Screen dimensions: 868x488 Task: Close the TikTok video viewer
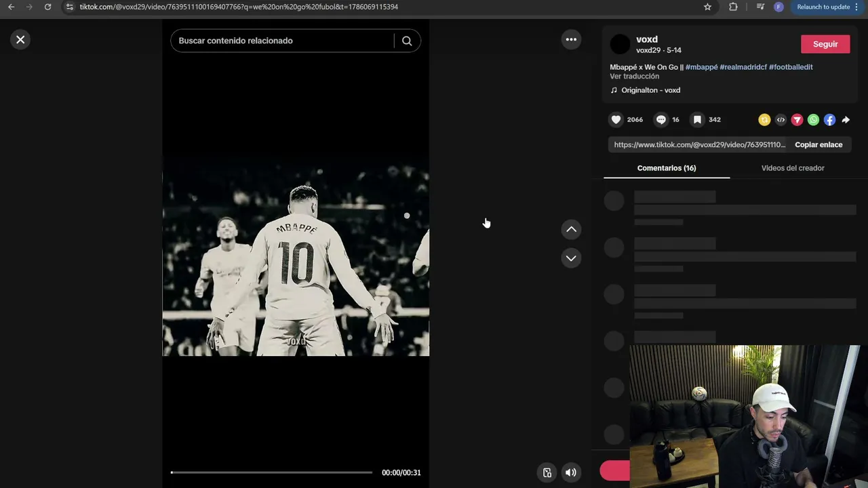pos(20,40)
